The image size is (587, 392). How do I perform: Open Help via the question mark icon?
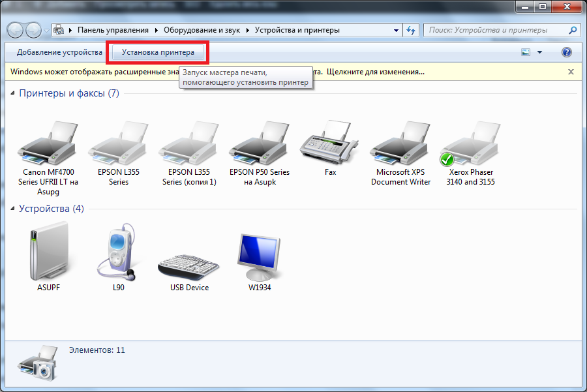[x=567, y=52]
